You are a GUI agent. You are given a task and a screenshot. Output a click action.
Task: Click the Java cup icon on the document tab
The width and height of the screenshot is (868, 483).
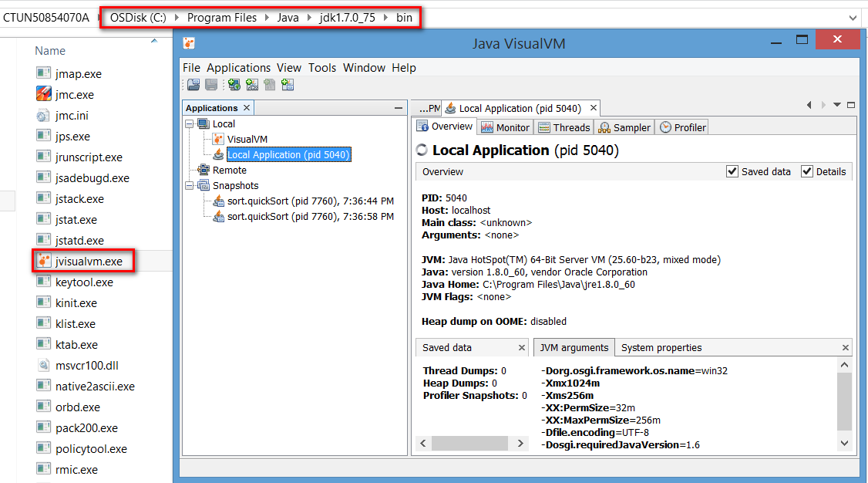click(451, 108)
